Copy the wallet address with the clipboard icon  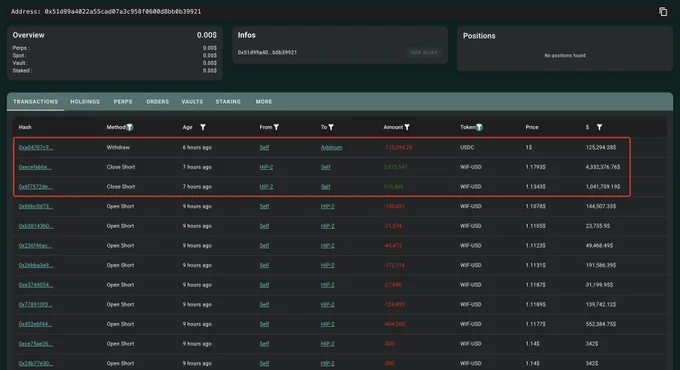(x=663, y=12)
